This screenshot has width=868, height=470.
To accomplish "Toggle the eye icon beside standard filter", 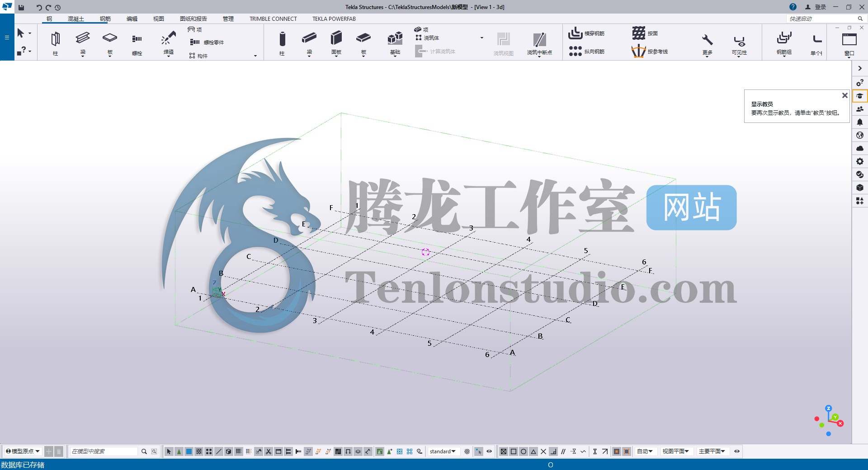I will click(x=489, y=451).
